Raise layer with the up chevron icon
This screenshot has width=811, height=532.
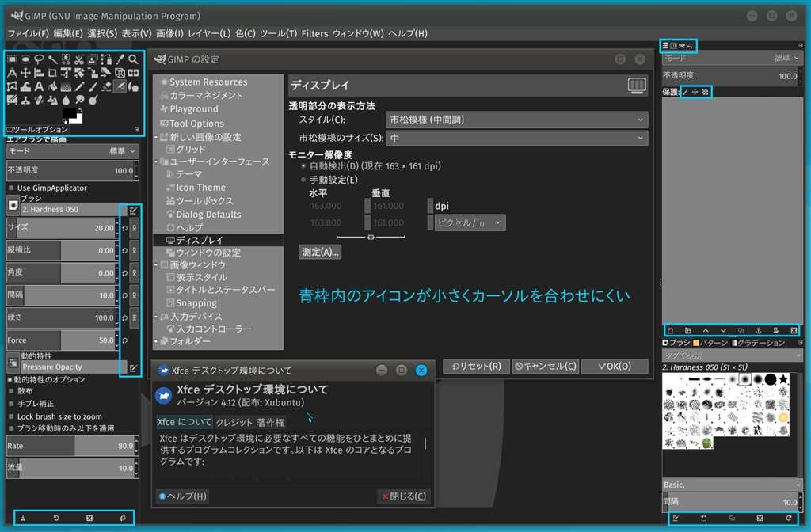pyautogui.click(x=706, y=330)
